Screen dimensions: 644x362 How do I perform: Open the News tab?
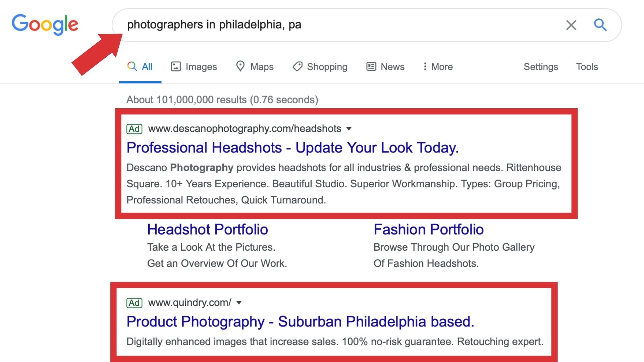pos(385,67)
